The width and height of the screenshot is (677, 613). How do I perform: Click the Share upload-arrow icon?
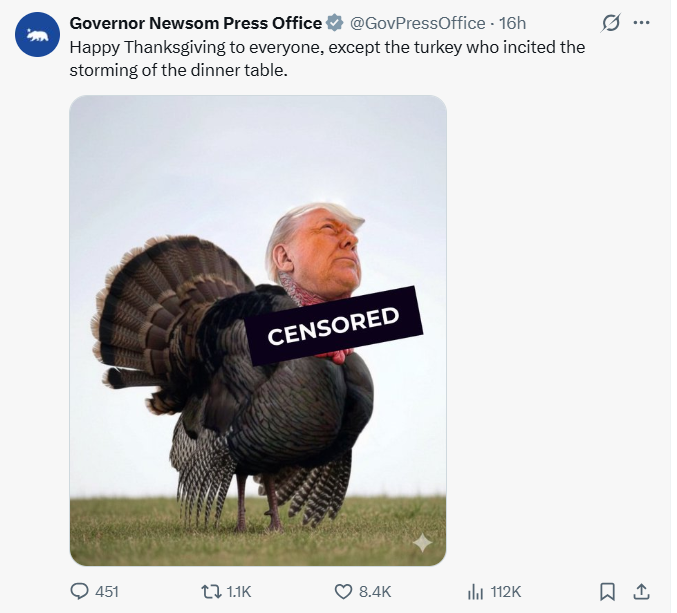tap(642, 591)
